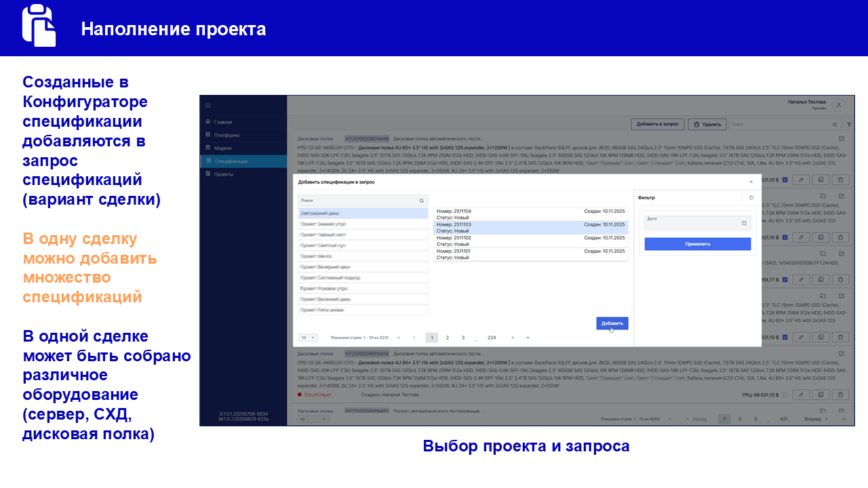868x488 pixels.
Task: Open the funnel filter icon beside main search
Action: pos(849,125)
